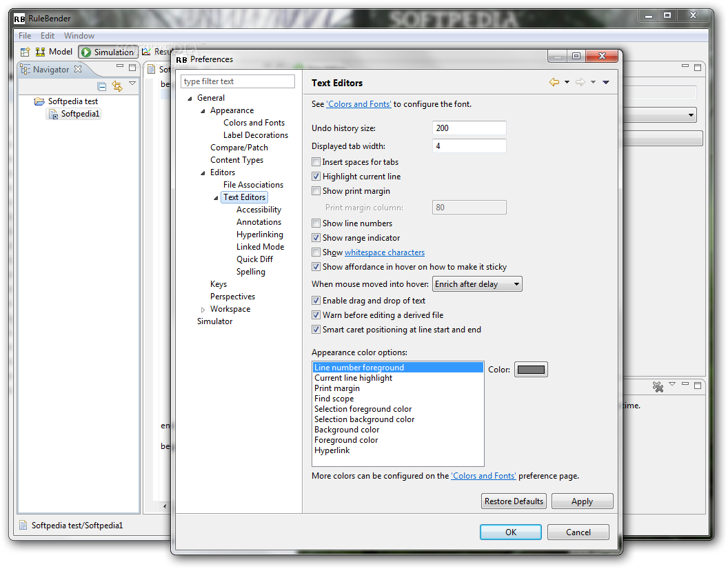Select the Simulator preferences entry

point(214,321)
